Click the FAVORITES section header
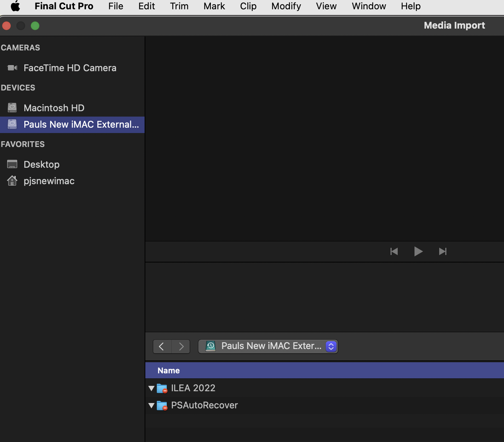 [23, 144]
